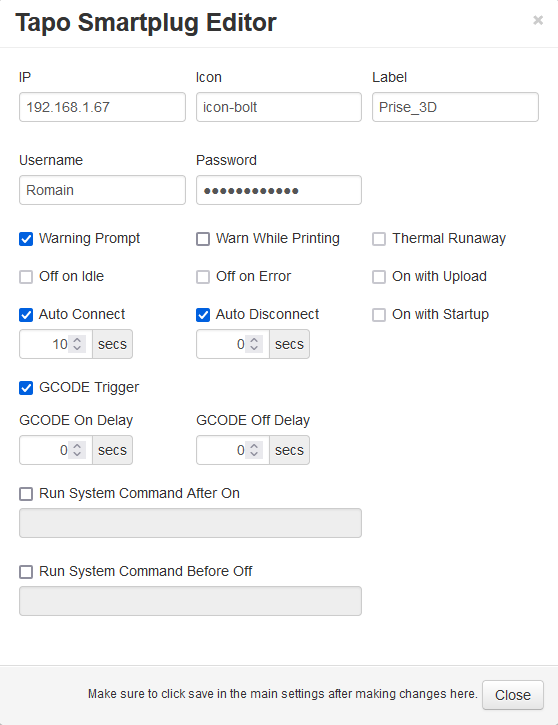
Task: Toggle On with Startup checkbox
Action: [379, 315]
